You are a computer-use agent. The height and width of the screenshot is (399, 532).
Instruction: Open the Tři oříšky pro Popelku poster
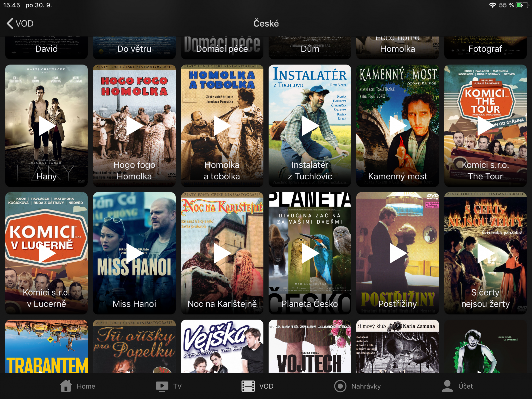[134, 346]
